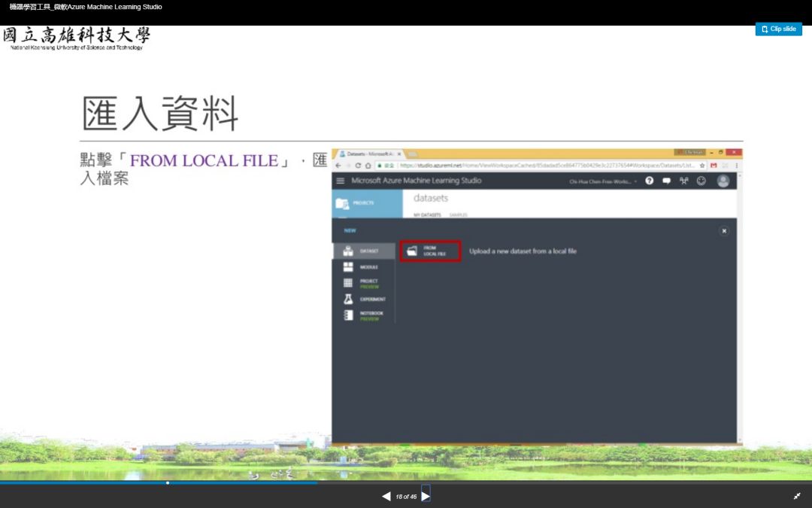This screenshot has width=812, height=508.
Task: Bookmark page with the star icon
Action: pos(702,166)
